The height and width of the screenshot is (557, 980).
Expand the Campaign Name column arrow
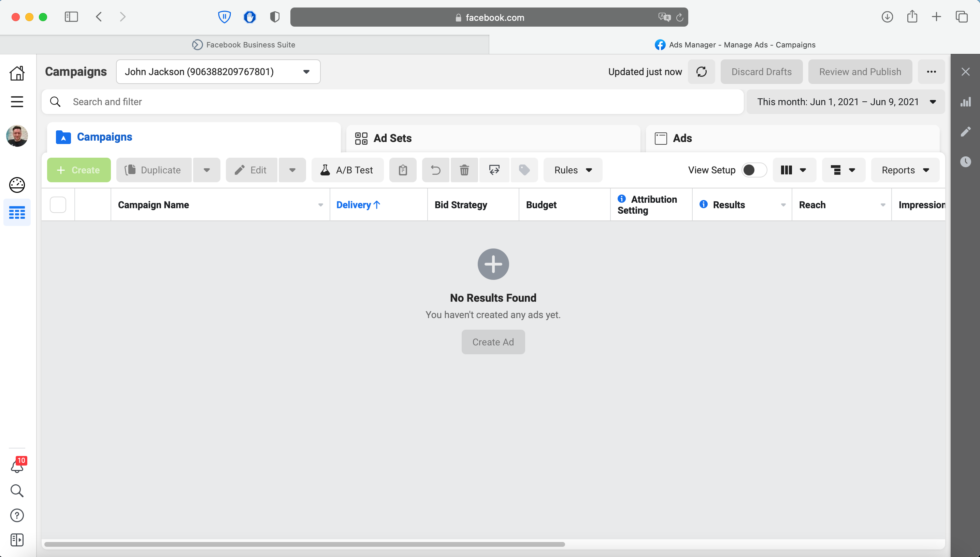click(320, 205)
